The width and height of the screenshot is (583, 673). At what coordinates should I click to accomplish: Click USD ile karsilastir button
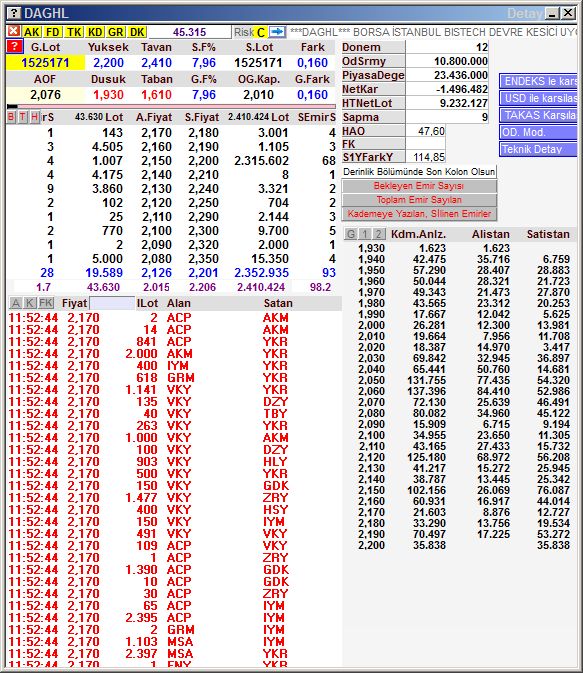click(537, 98)
